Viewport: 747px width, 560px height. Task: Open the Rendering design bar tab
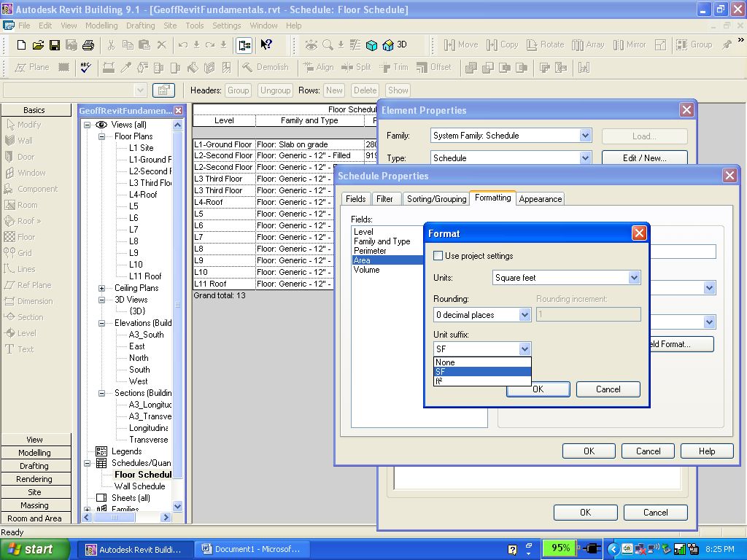34,479
